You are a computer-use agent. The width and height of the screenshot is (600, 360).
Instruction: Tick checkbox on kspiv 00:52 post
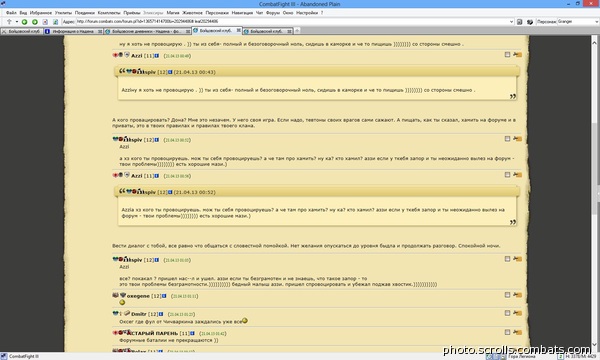[507, 138]
